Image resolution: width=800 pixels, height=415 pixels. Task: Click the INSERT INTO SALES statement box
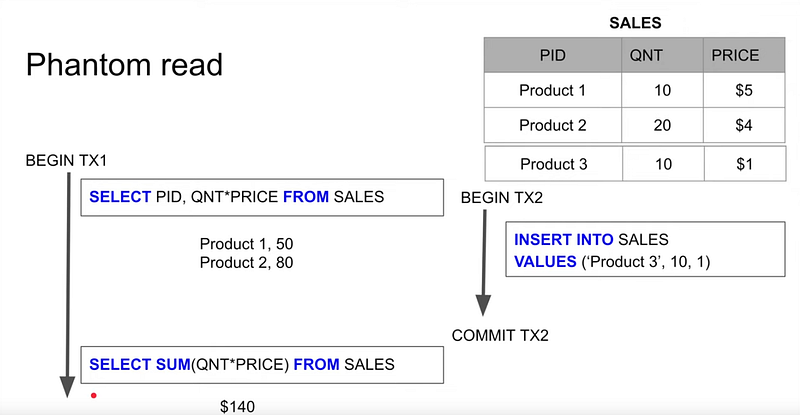click(x=645, y=249)
